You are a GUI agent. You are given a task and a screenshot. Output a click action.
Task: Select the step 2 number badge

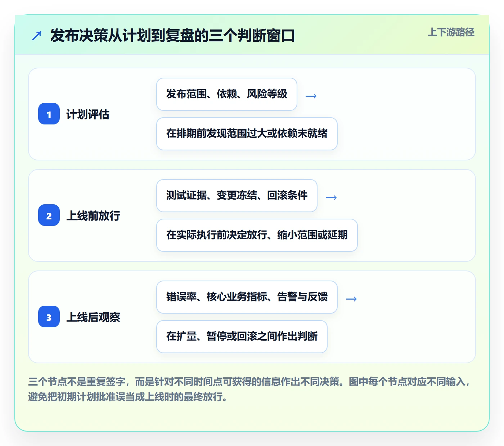[x=49, y=215]
